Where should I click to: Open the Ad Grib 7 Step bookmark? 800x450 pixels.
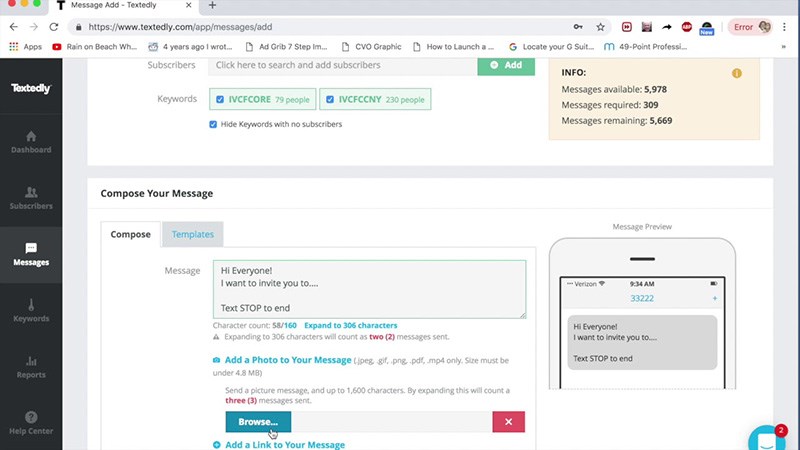(x=286, y=46)
